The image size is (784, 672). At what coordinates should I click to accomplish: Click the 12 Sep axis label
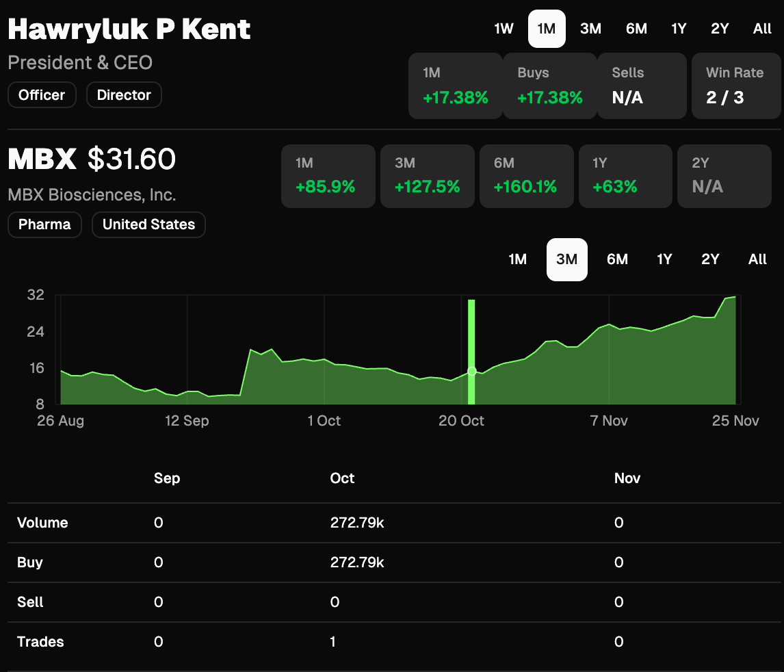coord(187,420)
